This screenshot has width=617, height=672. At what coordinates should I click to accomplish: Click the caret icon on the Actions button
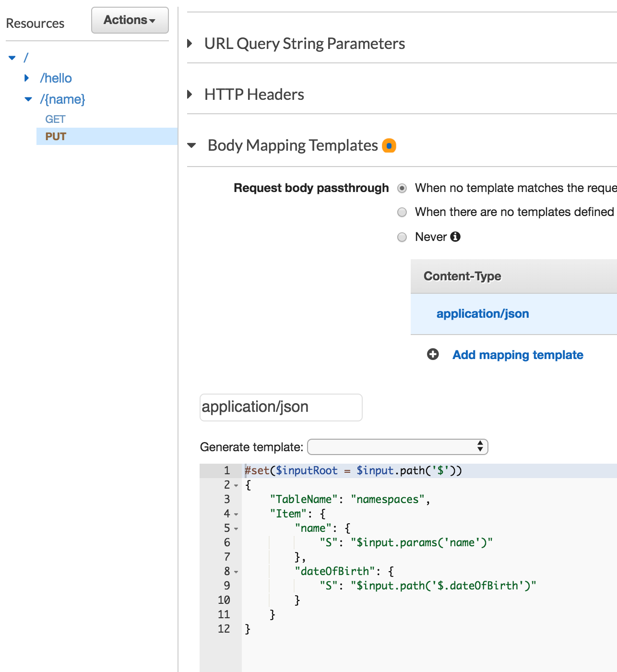(153, 20)
